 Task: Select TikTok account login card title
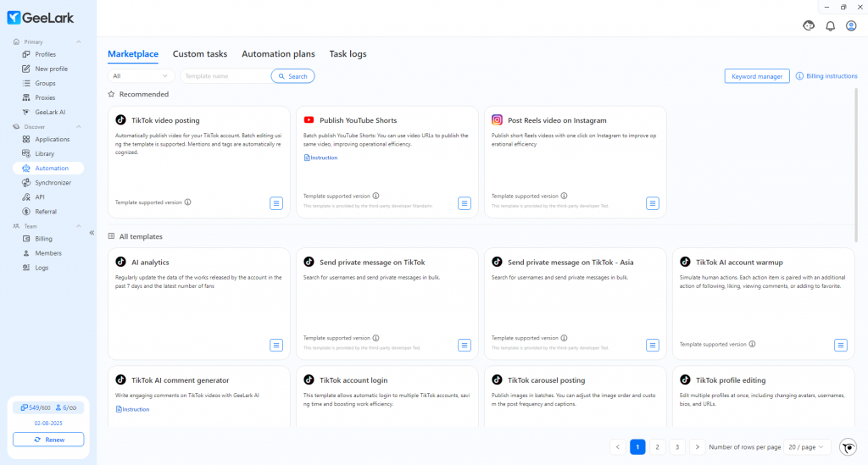[353, 380]
